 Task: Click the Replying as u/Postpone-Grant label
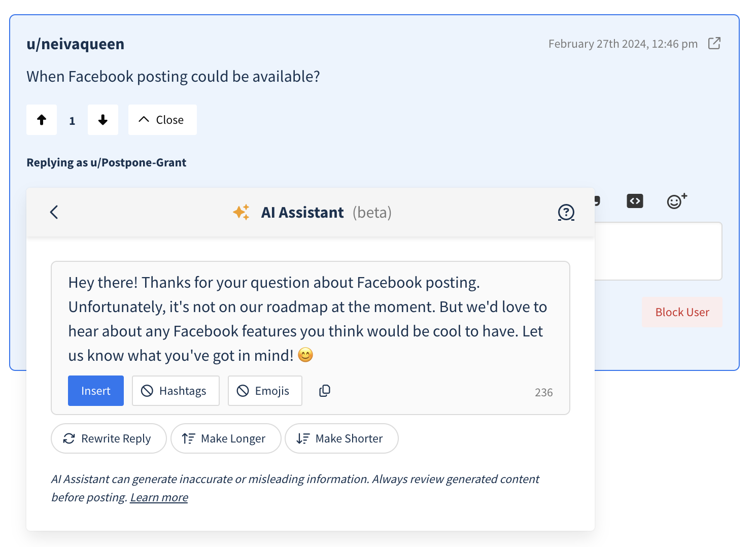pos(107,162)
